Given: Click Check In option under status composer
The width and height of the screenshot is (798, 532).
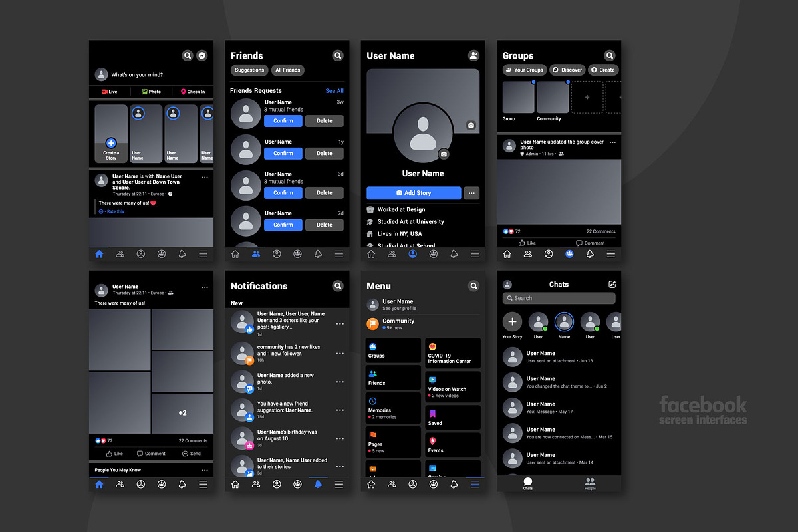Looking at the screenshot, I should (x=193, y=92).
